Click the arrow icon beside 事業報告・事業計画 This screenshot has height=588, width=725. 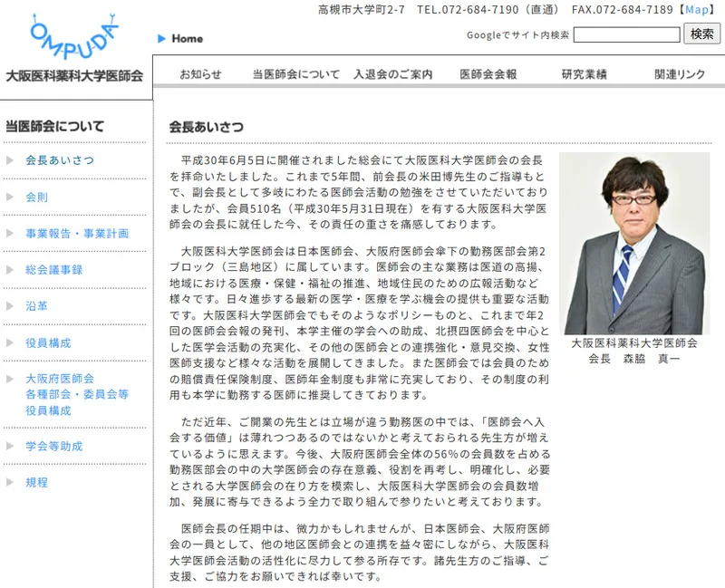(x=10, y=234)
